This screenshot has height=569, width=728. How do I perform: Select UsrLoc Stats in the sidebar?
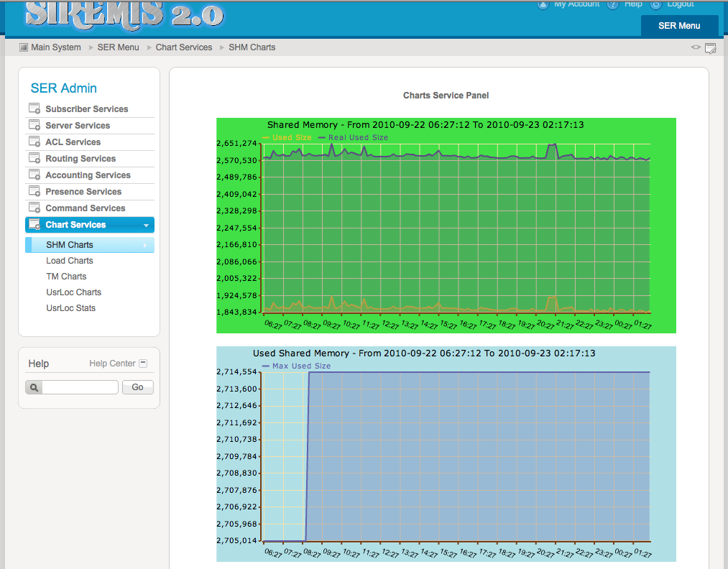pyautogui.click(x=70, y=308)
